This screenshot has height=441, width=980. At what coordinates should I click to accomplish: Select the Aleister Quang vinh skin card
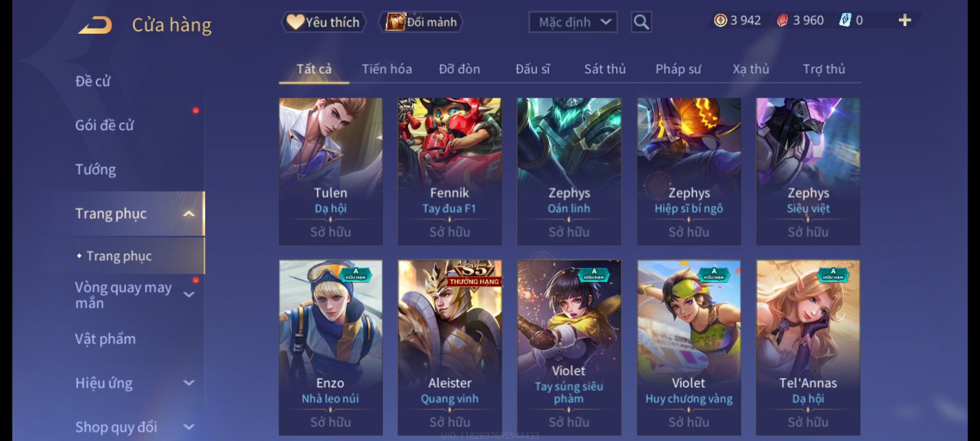(x=450, y=347)
